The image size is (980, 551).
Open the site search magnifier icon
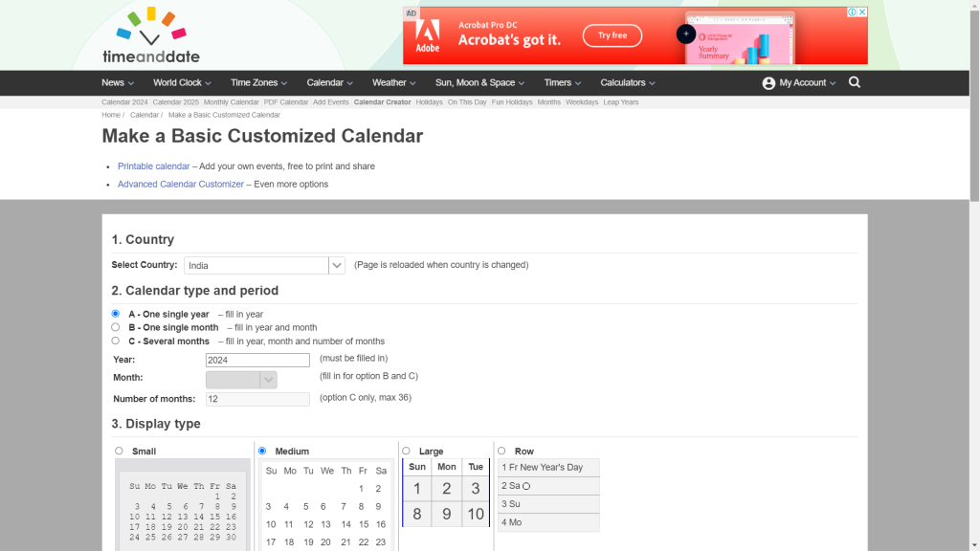(855, 82)
